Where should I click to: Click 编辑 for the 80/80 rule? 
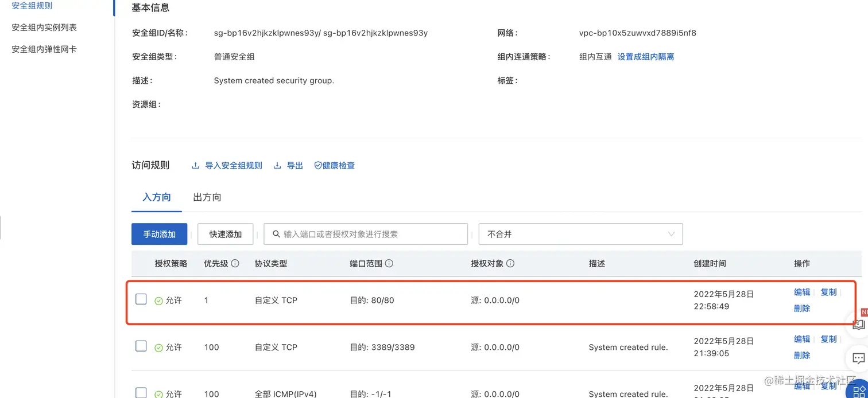pyautogui.click(x=802, y=292)
